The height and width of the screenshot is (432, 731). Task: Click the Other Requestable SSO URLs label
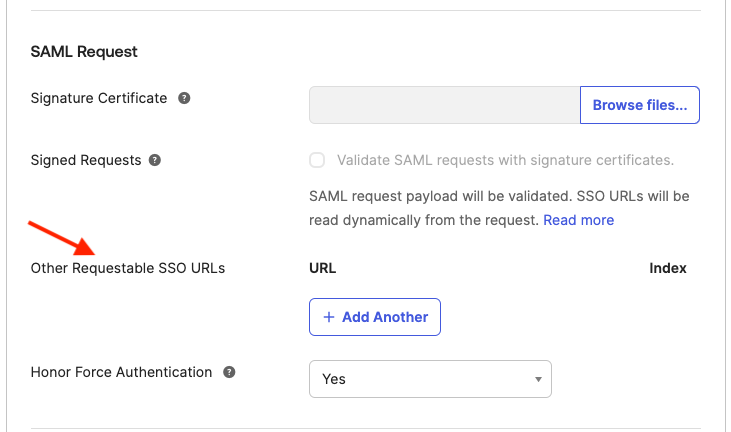(x=128, y=268)
